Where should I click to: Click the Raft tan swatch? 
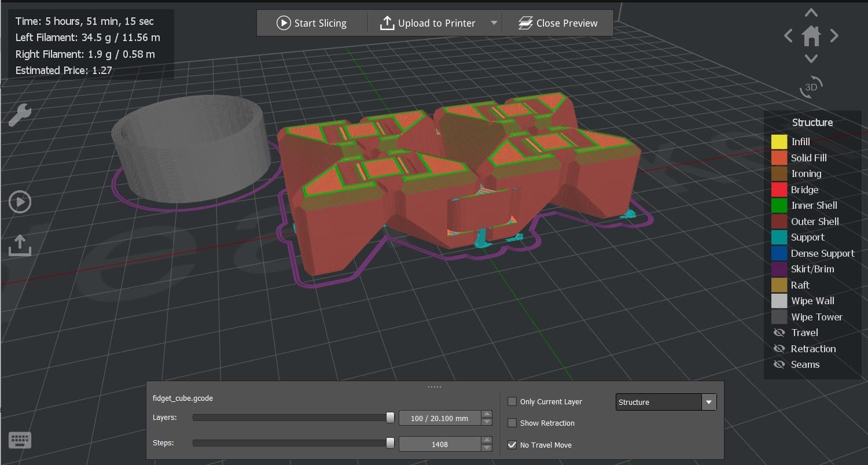pos(779,285)
